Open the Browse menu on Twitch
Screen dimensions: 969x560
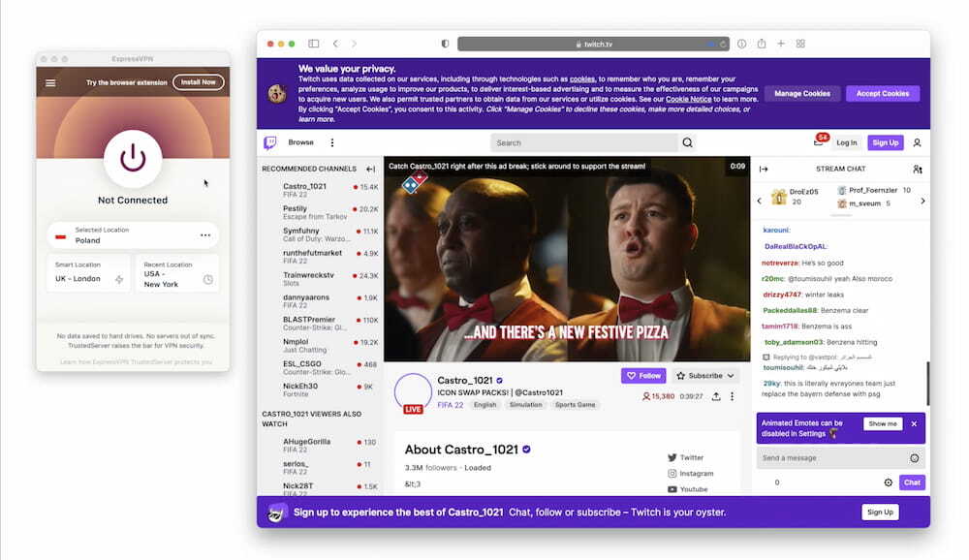click(x=300, y=141)
